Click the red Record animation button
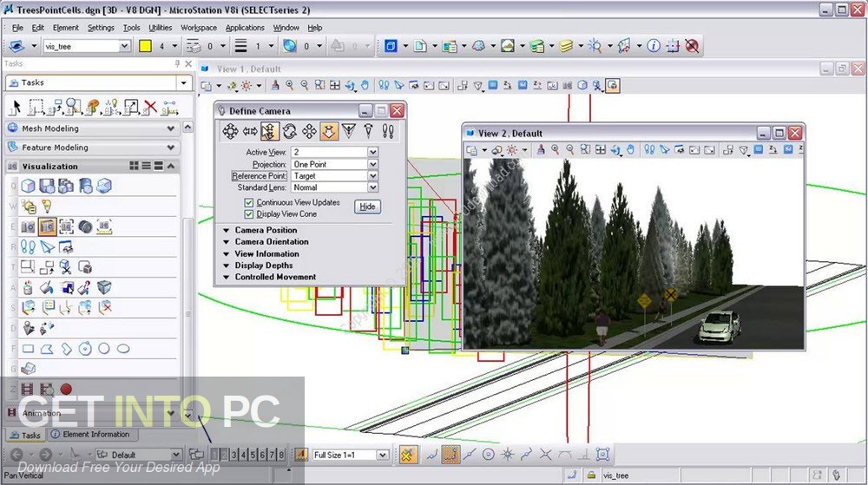 pos(66,389)
